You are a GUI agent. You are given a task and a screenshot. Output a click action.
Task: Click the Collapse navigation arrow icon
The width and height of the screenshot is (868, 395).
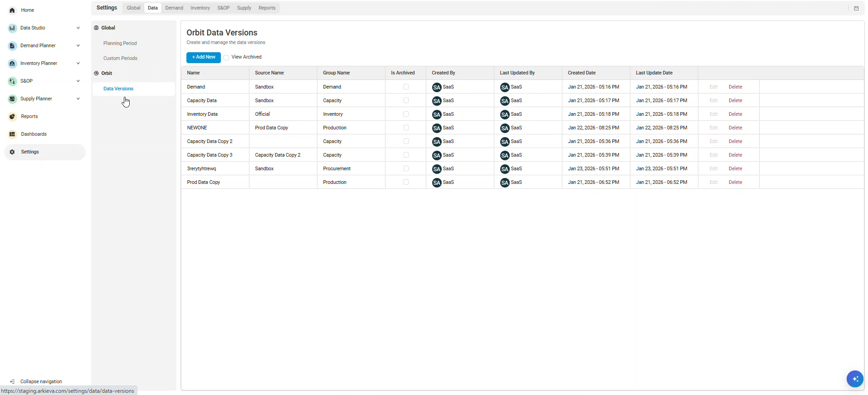tap(12, 382)
